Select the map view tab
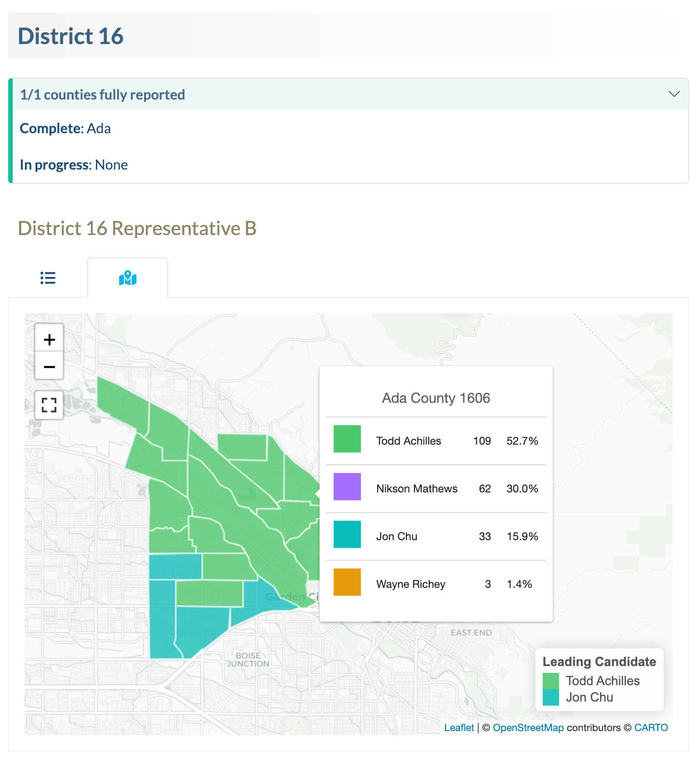700x762 pixels. (128, 278)
